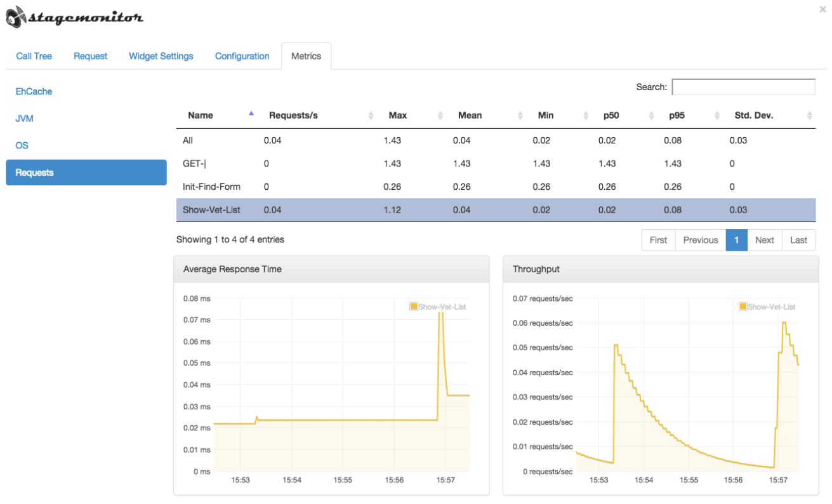Focus the Search input field

pos(744,87)
